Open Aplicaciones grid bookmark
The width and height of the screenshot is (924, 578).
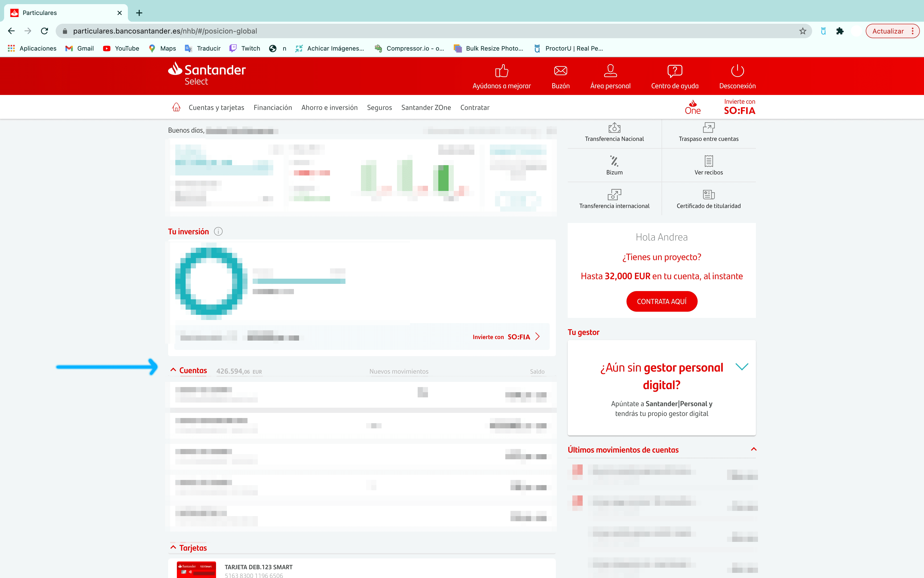[32, 48]
